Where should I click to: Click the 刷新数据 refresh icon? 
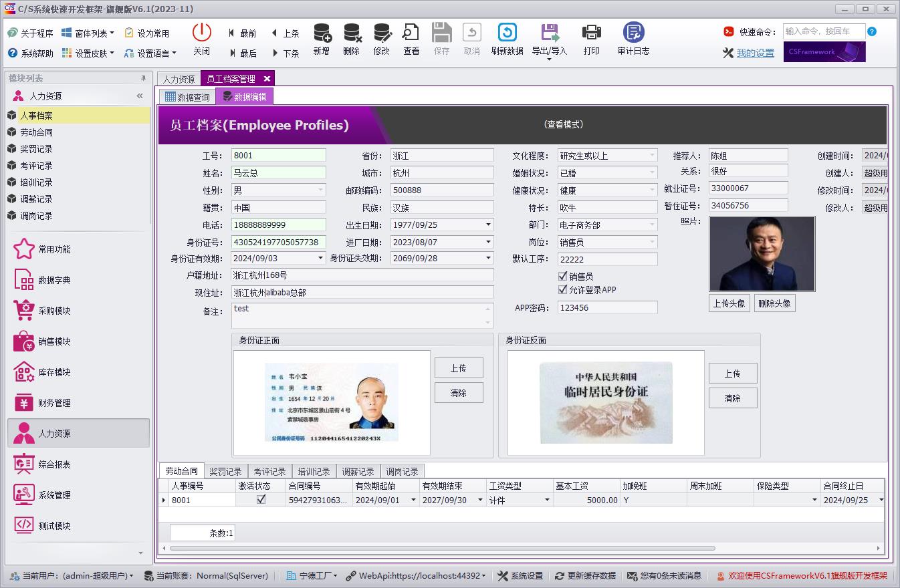[x=507, y=39]
